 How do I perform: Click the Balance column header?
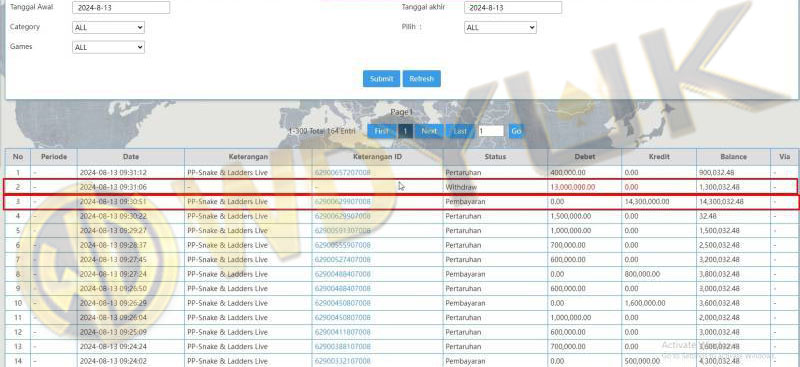(x=733, y=157)
